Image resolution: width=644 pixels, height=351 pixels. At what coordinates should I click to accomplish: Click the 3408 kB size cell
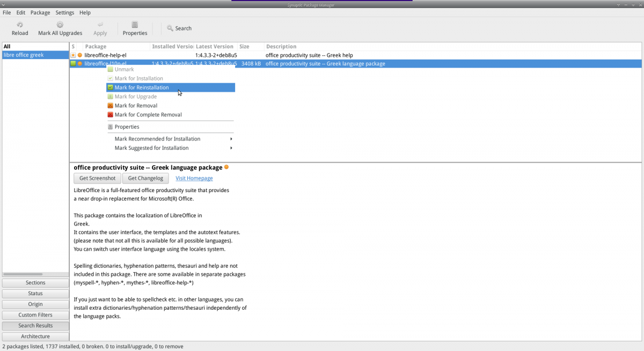[251, 64]
